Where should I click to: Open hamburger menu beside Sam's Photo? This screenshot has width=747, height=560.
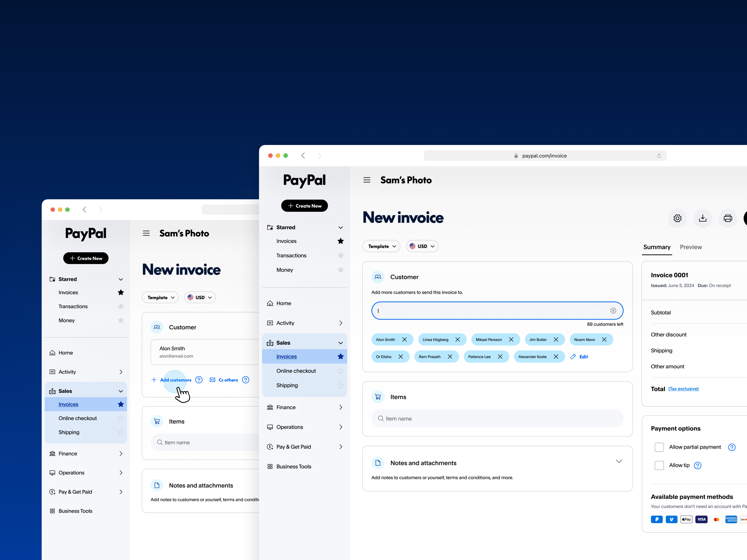click(x=367, y=180)
